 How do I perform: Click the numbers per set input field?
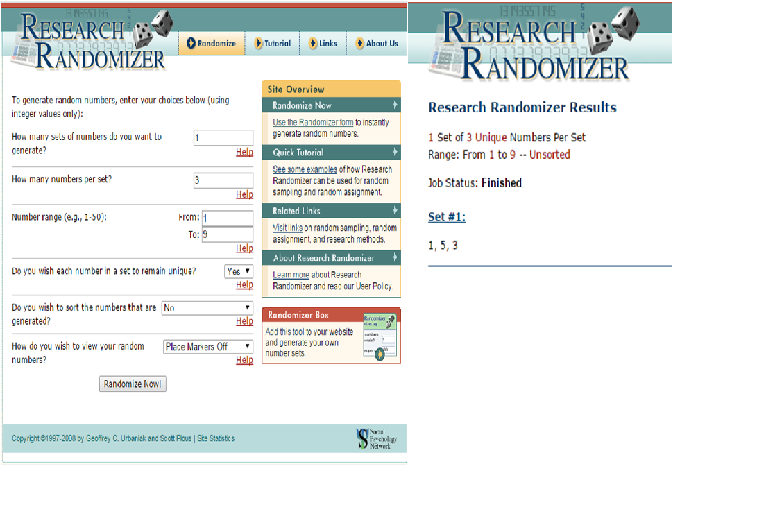[x=223, y=180]
